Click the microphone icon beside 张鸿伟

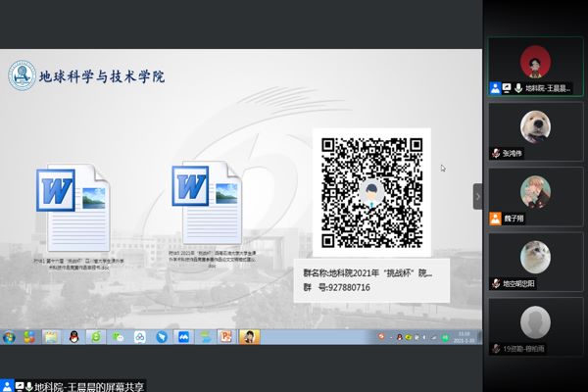coord(496,154)
